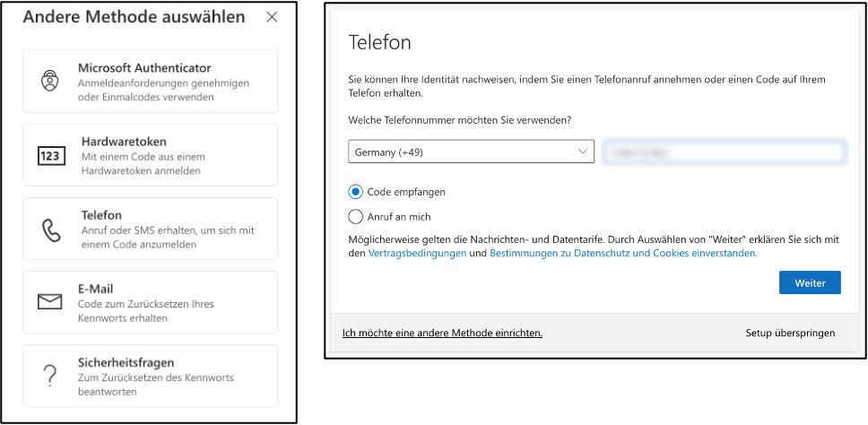
Task: Choose the E-Mail method entry
Action: [x=150, y=302]
